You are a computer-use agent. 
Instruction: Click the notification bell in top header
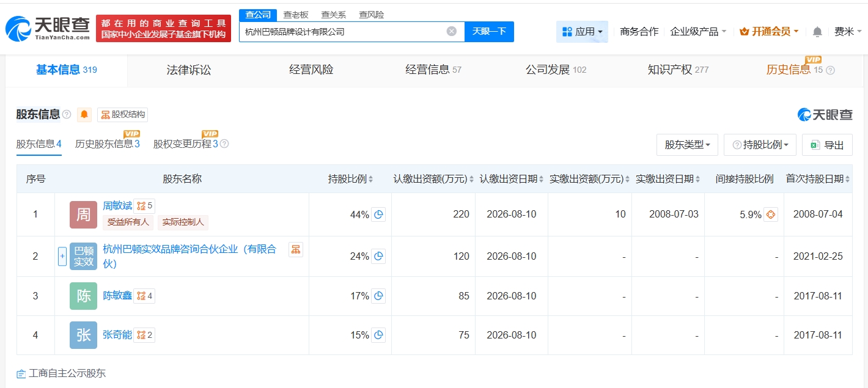[817, 32]
